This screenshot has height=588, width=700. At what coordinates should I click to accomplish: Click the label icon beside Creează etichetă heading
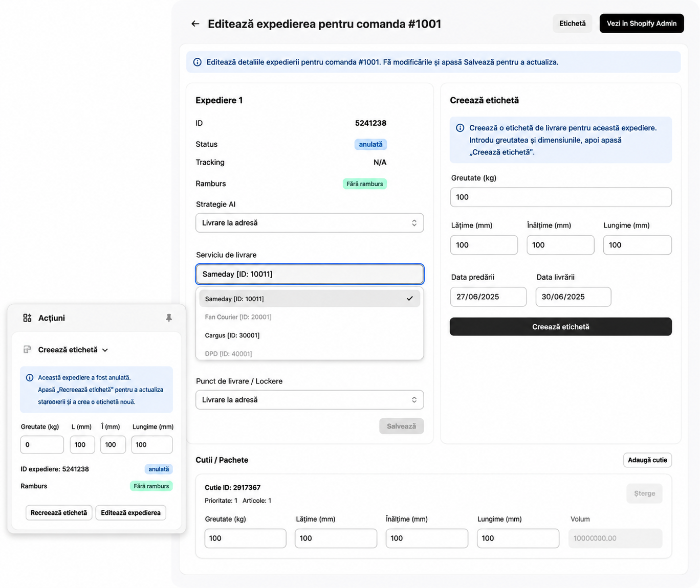(27, 350)
